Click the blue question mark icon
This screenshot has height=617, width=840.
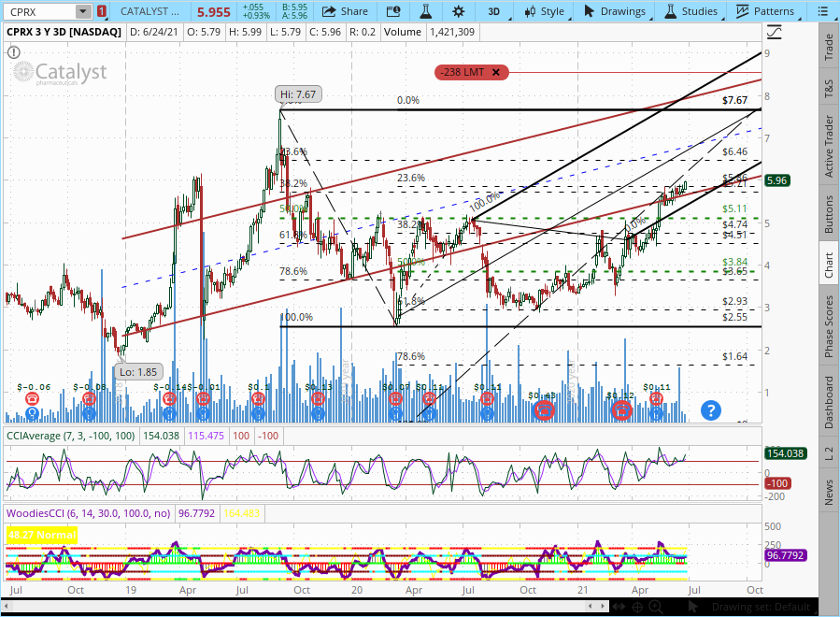[x=710, y=409]
